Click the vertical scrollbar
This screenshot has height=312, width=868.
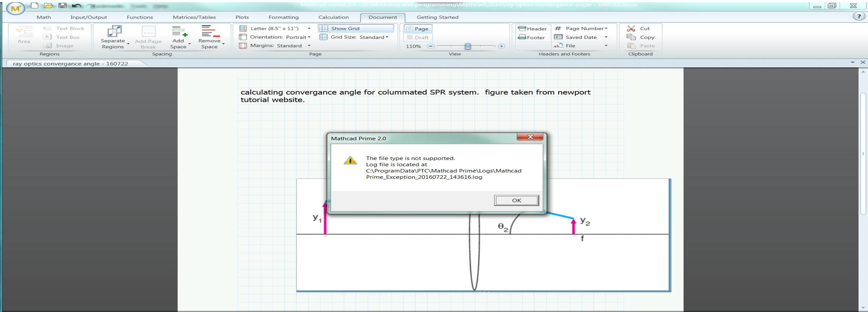(x=863, y=153)
